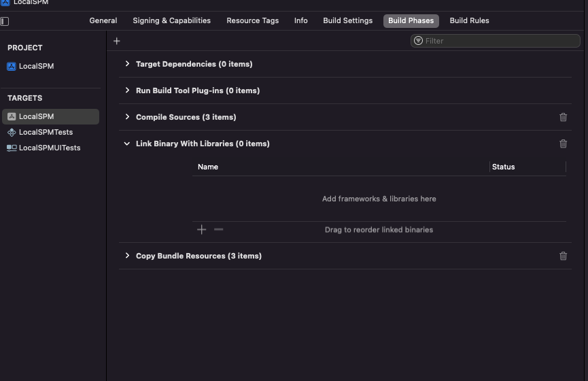This screenshot has height=381, width=588.
Task: Click the Target Dependencies (0 items) title
Action: pos(194,64)
